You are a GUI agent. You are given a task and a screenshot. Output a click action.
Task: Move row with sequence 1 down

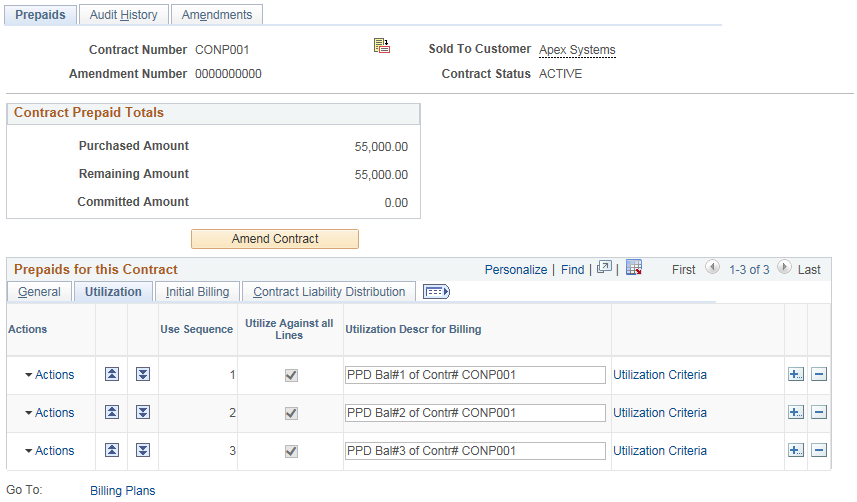pos(143,374)
